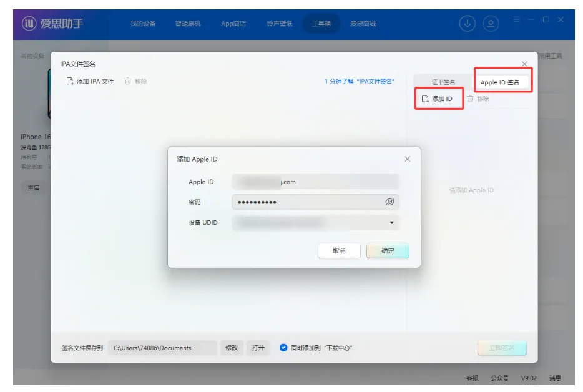This screenshot has height=392, width=583.
Task: Click 公众号 in the status bar
Action: tap(500, 378)
